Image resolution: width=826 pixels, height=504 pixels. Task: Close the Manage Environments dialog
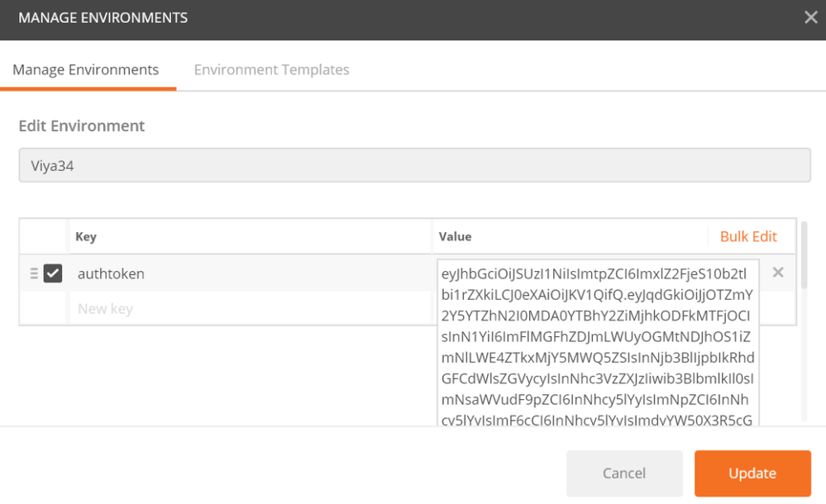[x=810, y=17]
